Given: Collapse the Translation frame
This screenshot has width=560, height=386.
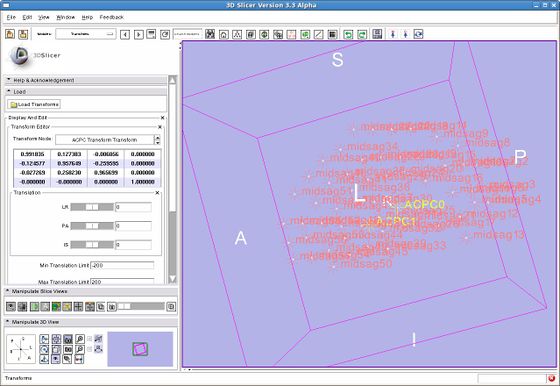Looking at the screenshot, I should [x=157, y=193].
